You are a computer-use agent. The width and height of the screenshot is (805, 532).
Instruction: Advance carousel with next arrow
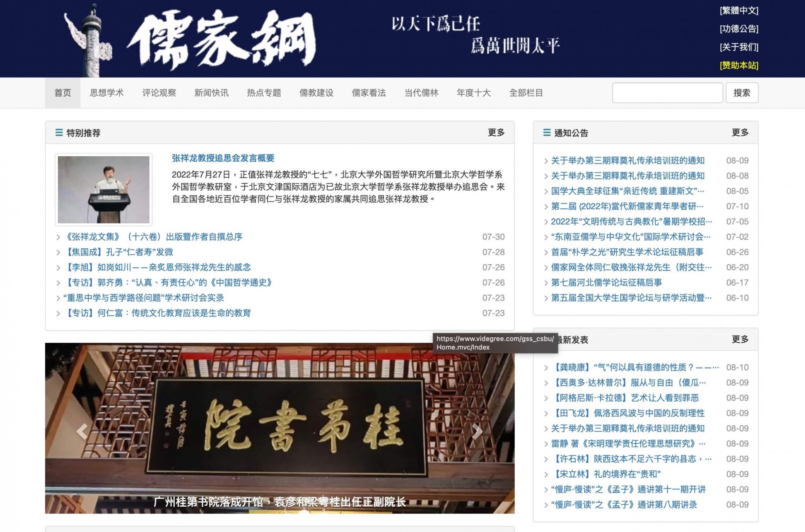[x=477, y=431]
